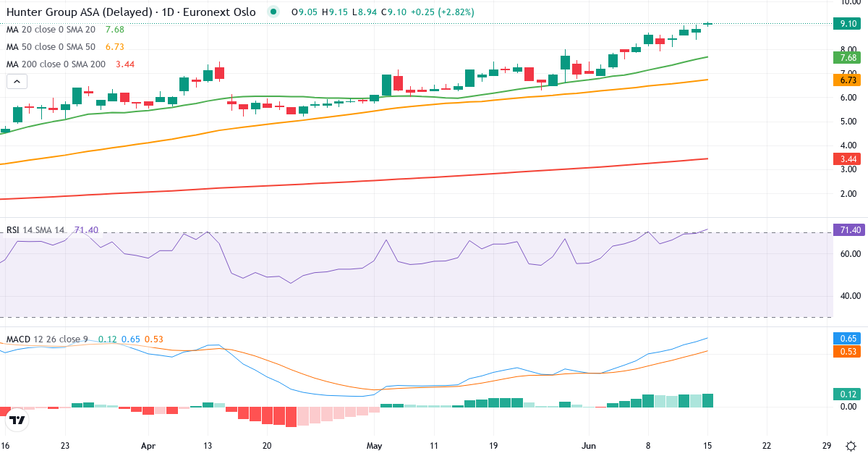Click the TradingView logo icon
Viewport: 868px width, 456px height.
coord(18,420)
